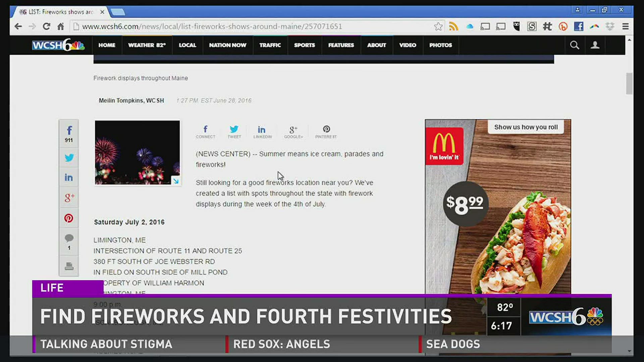Expand the fireworks photo via corner arrow
644x362 pixels.
pyautogui.click(x=175, y=181)
